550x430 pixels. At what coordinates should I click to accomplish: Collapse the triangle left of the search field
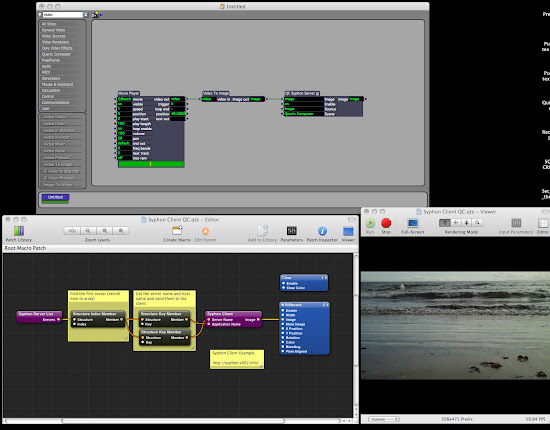(40, 15)
